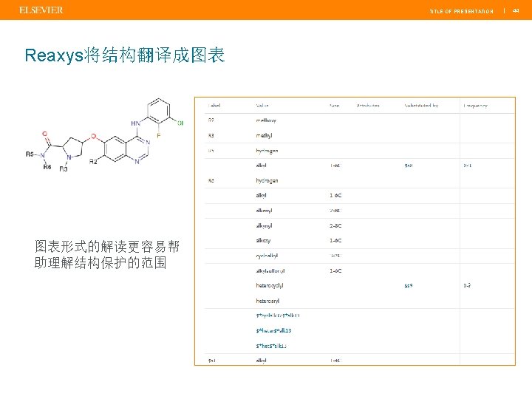This screenshot has height=399, width=532.
Task: Click the R5 label on chemical structure
Action: 30,154
